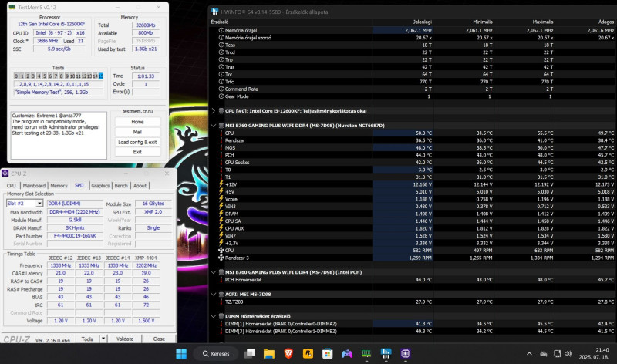The image size is (617, 364).
Task: Open volume control in system tray
Action: point(568,354)
